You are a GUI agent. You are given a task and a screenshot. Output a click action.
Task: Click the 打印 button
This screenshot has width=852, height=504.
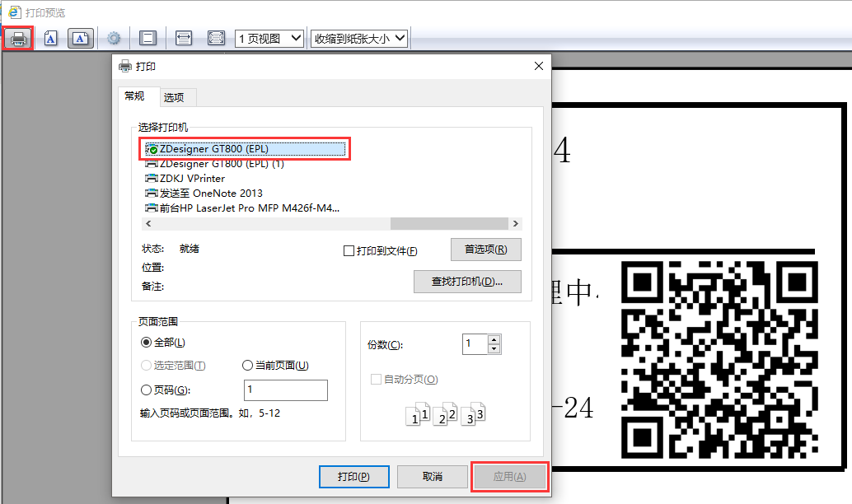[x=353, y=476]
